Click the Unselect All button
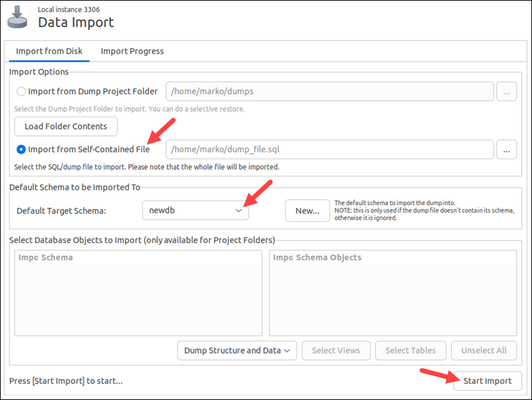532x400 pixels. [484, 350]
